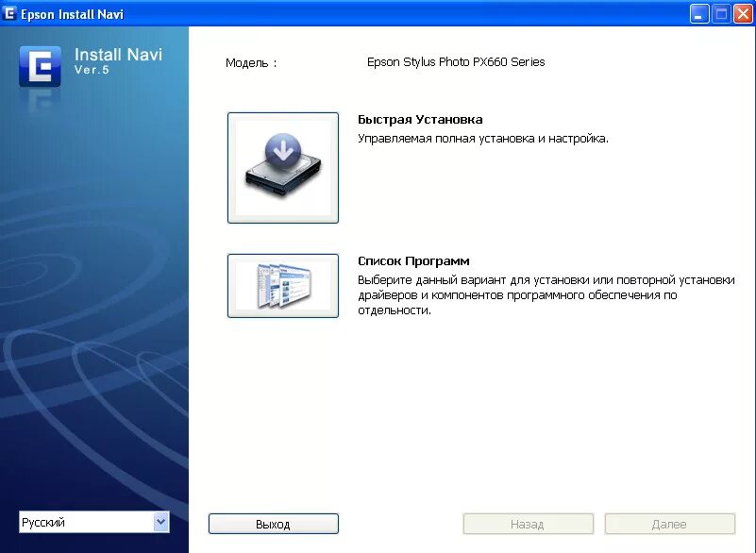
Task: Click the Выберите данный вариант description text
Action: coord(546,295)
